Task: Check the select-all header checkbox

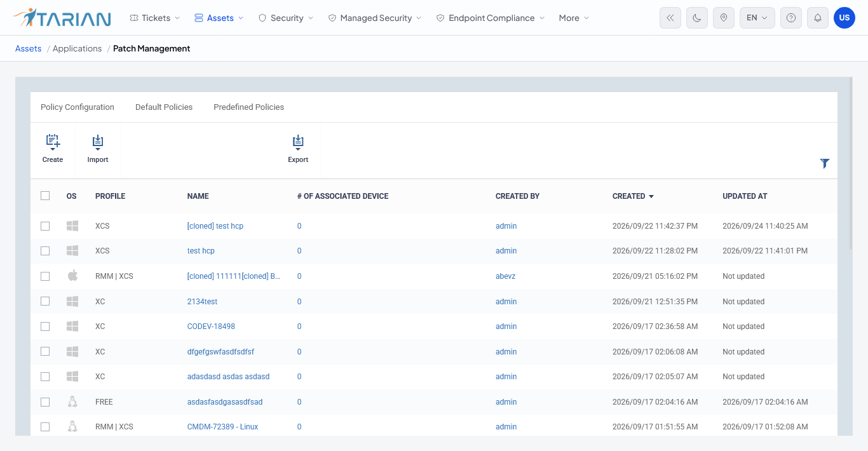Action: 45,196
